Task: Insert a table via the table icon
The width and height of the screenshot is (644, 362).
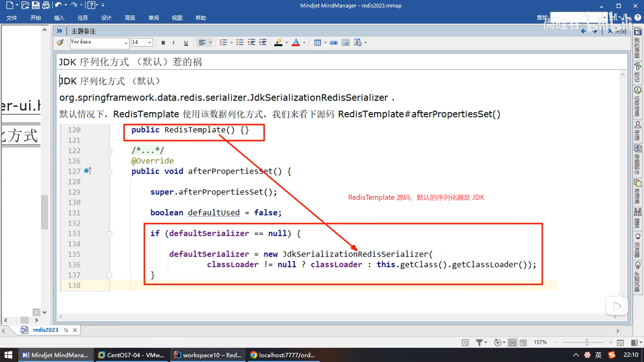Action: (x=317, y=43)
